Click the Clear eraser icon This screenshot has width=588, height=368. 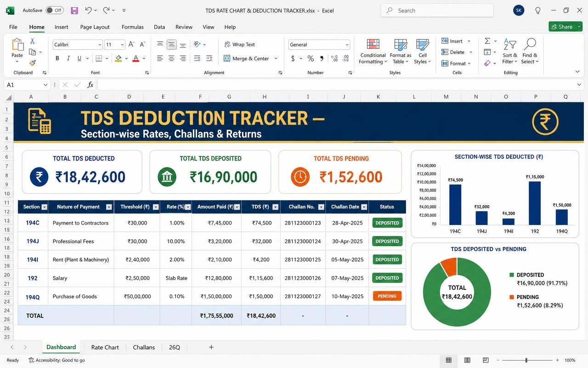[487, 63]
